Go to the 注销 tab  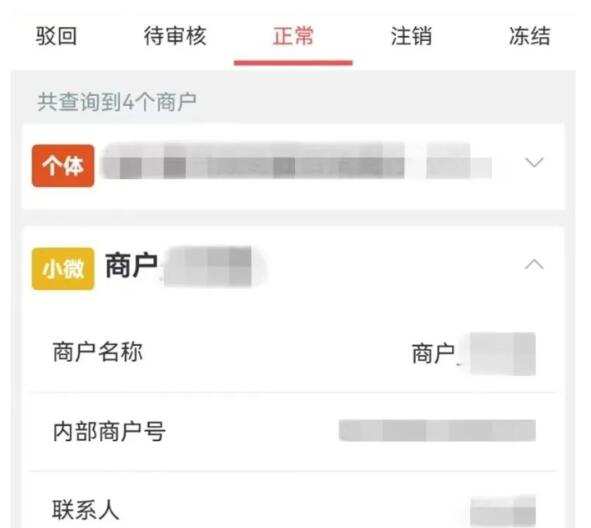pos(411,36)
